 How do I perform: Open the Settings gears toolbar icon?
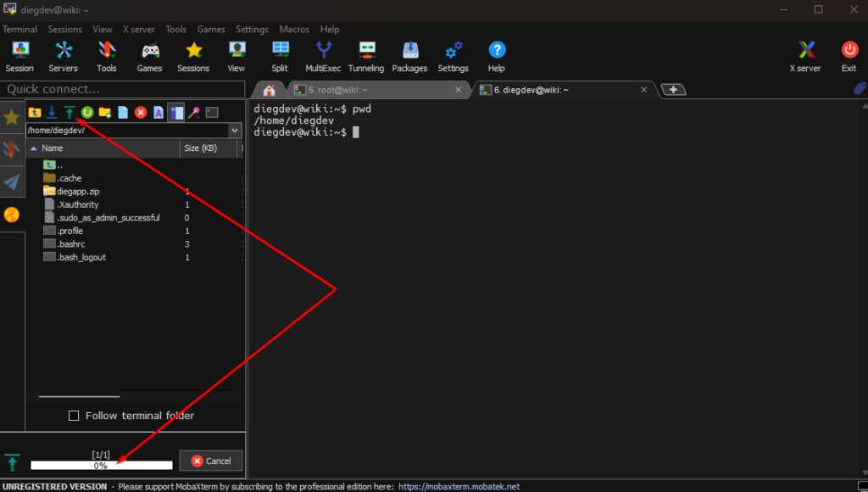click(453, 57)
